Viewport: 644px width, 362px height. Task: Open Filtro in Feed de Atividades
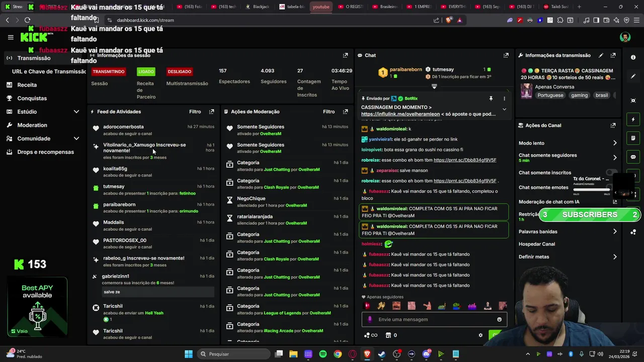click(195, 112)
